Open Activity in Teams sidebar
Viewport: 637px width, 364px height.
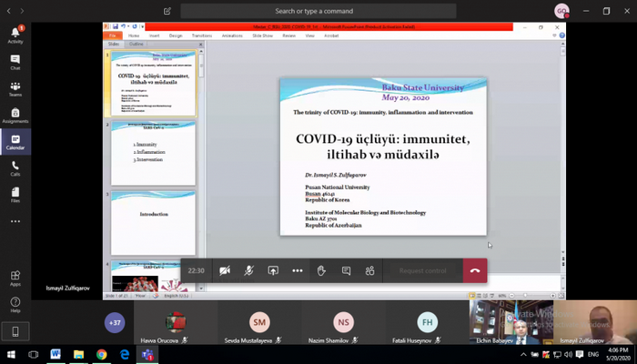(x=15, y=35)
